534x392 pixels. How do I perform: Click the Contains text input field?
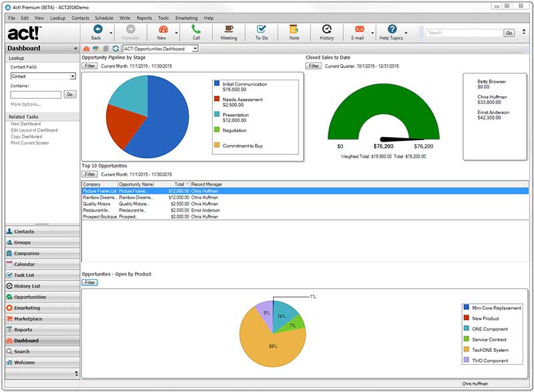36,94
